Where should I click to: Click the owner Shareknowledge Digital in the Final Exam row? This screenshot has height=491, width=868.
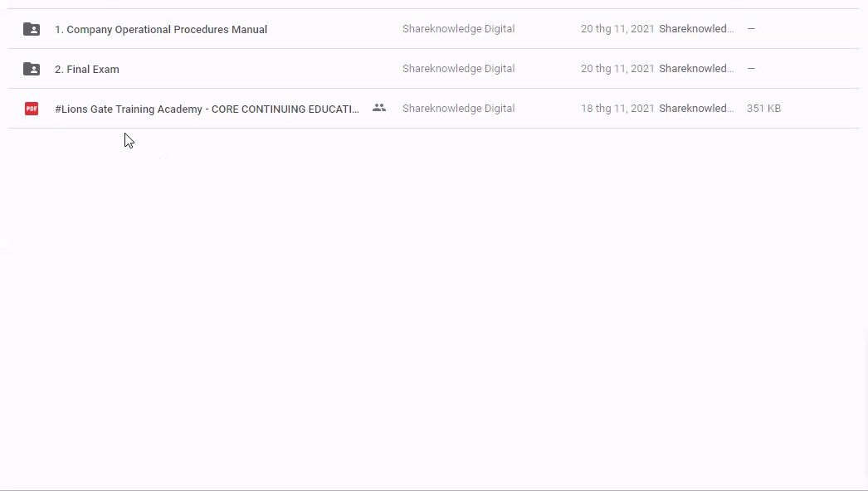click(458, 69)
